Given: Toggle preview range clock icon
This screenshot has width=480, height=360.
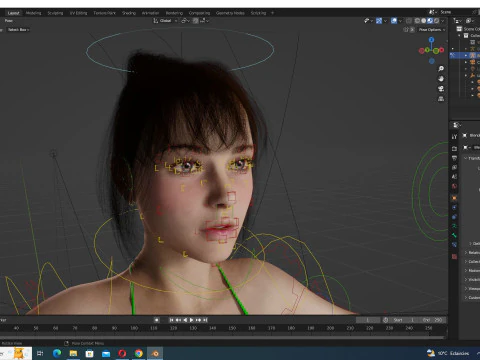Looking at the screenshot, I should click(x=386, y=320).
